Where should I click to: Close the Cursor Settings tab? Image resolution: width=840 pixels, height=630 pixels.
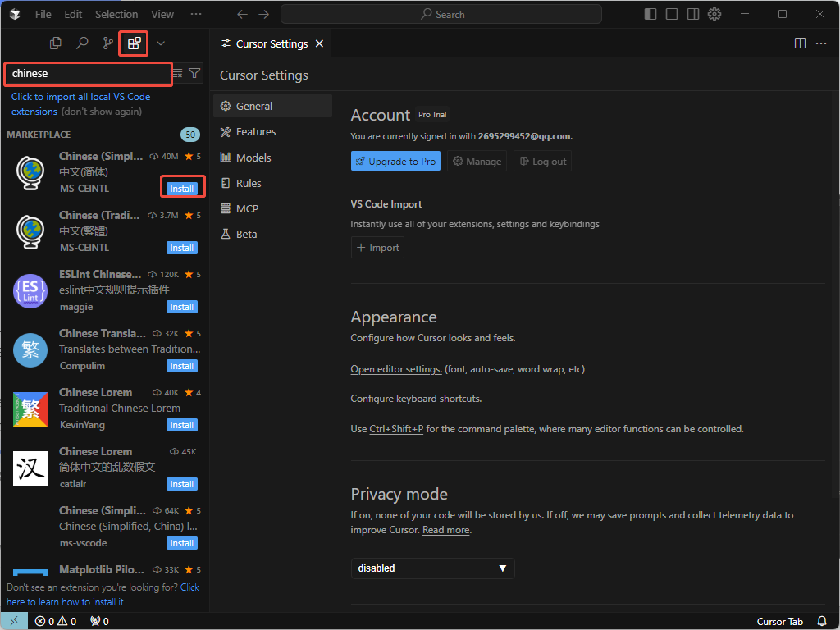(319, 44)
